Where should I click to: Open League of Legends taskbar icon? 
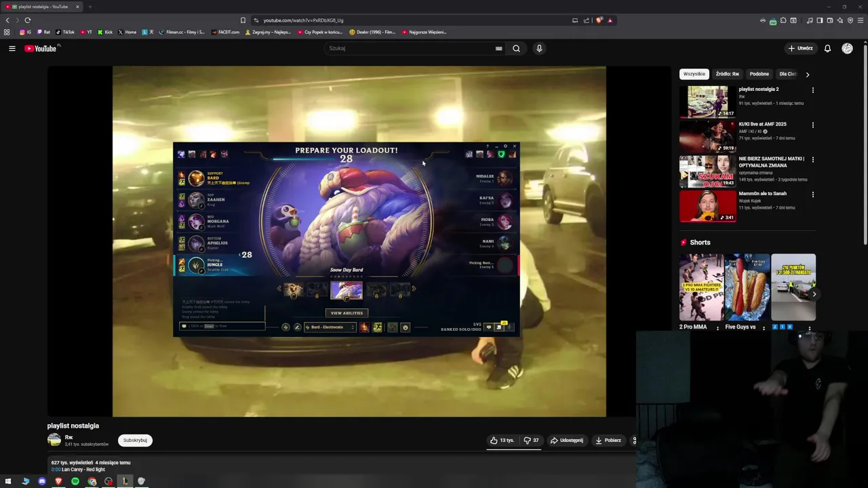click(125, 481)
